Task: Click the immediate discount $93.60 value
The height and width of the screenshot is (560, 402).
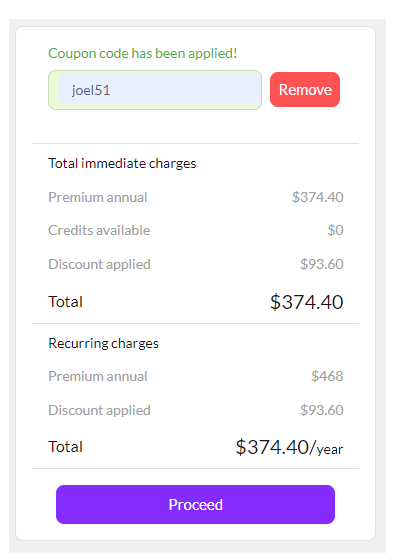Action: click(322, 264)
